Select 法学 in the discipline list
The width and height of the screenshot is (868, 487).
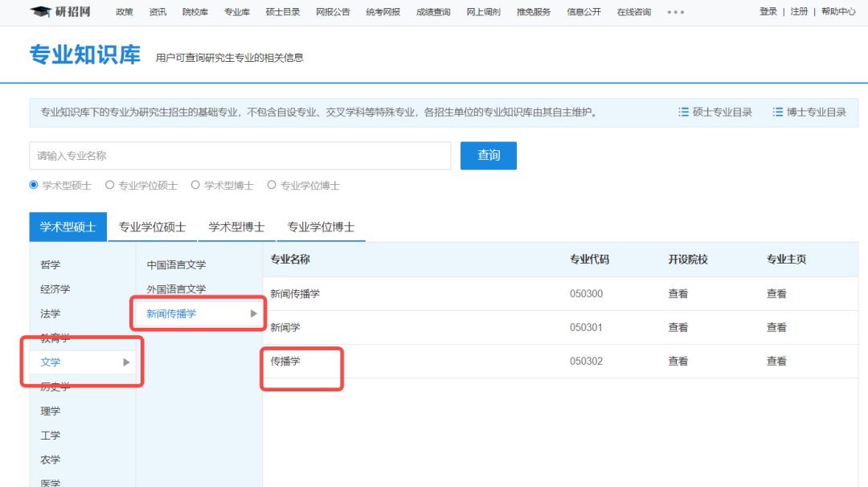(x=51, y=313)
